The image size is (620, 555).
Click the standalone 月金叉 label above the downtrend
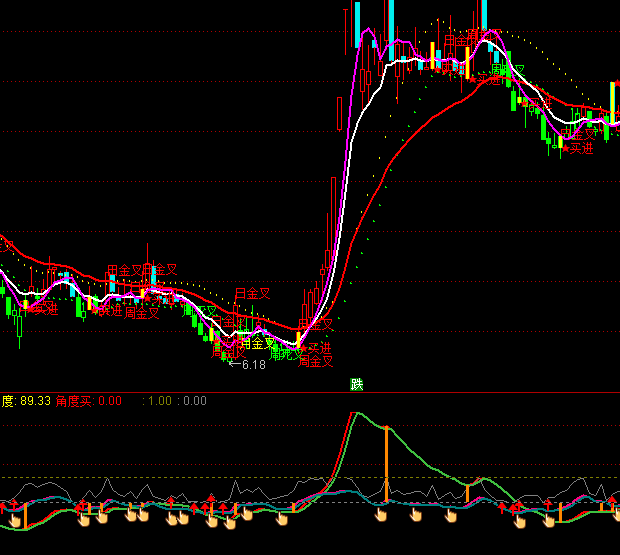(252, 294)
